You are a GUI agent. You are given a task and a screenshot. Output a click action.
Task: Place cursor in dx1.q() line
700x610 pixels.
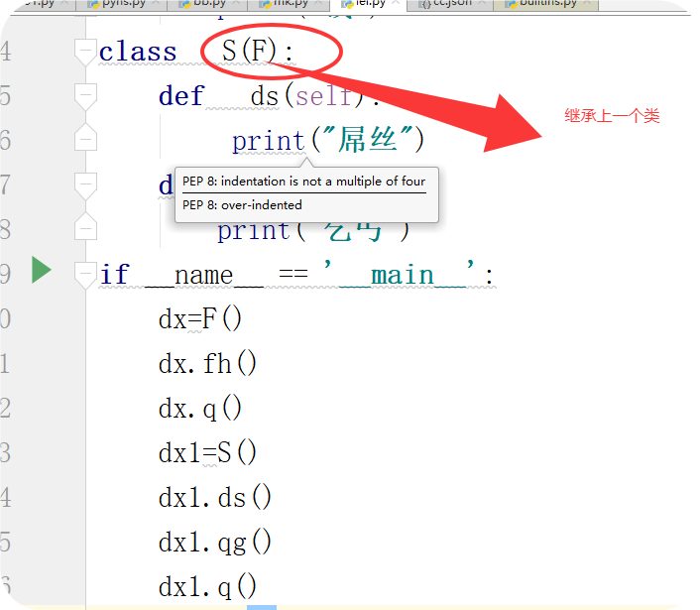[x=207, y=587]
